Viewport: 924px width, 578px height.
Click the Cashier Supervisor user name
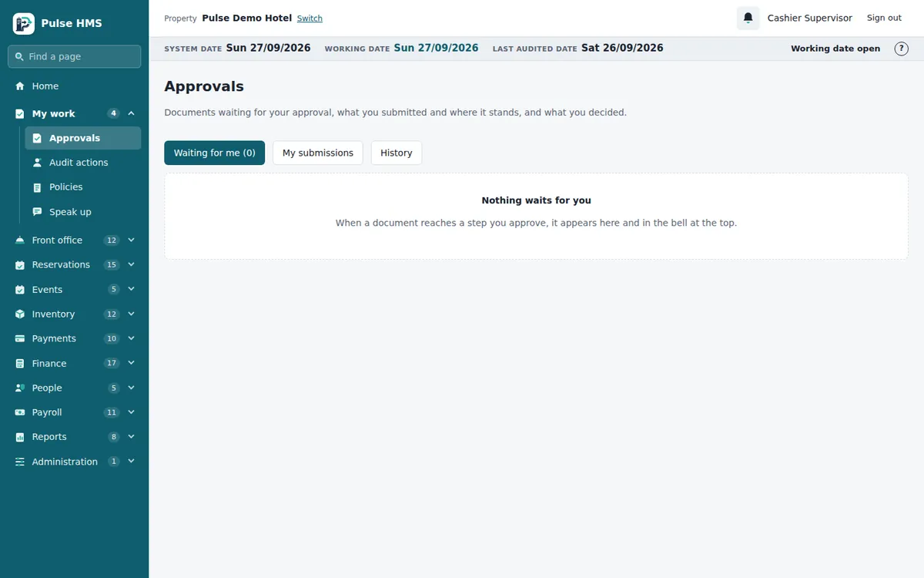pos(810,18)
